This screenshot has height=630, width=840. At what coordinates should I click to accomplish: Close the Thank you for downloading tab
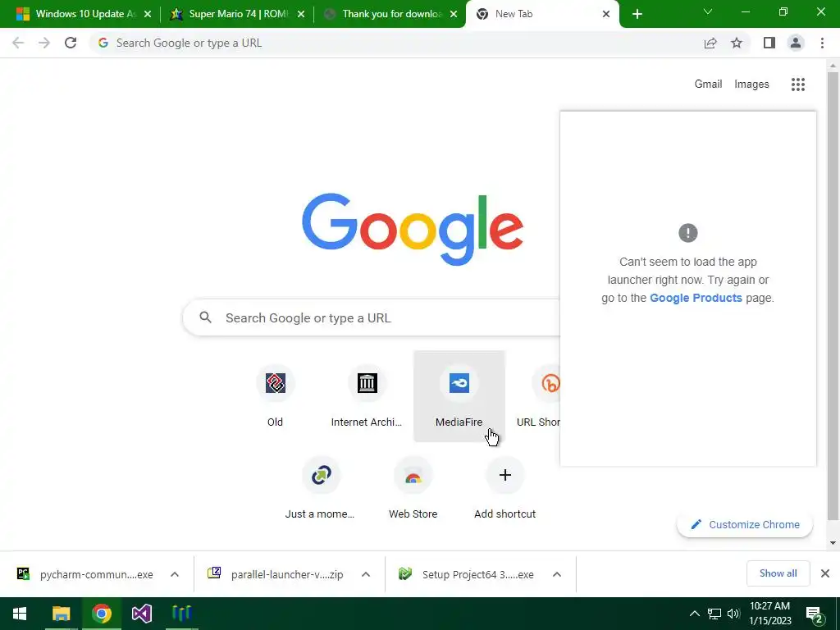[x=454, y=14]
